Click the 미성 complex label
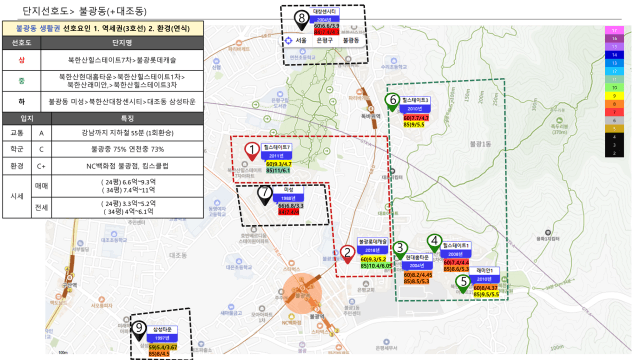The image size is (640, 360). [289, 190]
